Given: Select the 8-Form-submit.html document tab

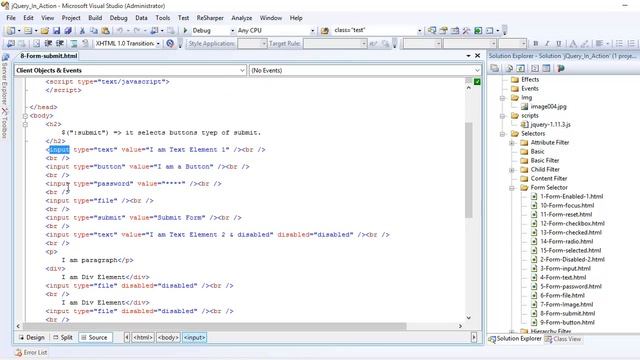Looking at the screenshot, I should 49,56.
